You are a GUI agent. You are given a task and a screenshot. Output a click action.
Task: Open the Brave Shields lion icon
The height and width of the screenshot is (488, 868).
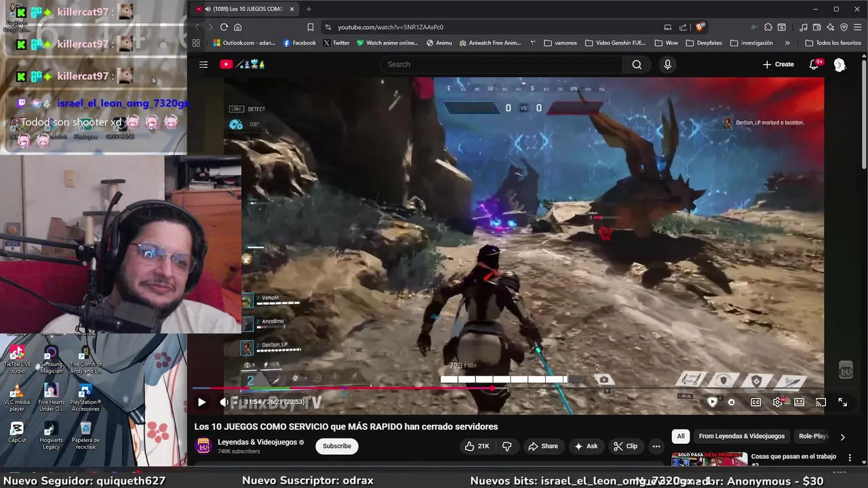coord(701,27)
